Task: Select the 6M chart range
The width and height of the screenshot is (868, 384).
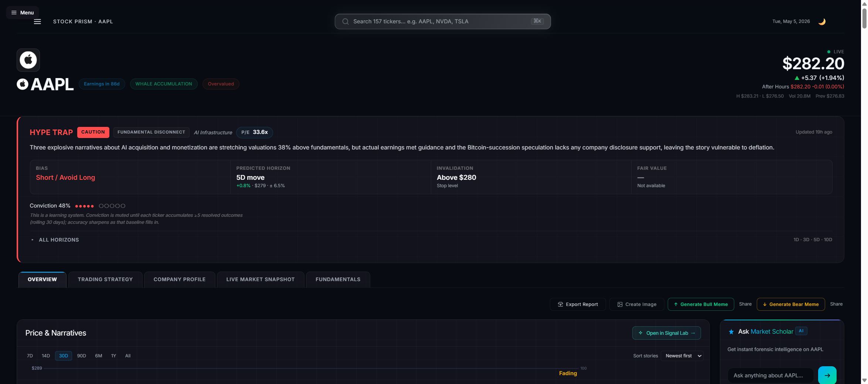Action: pos(99,356)
